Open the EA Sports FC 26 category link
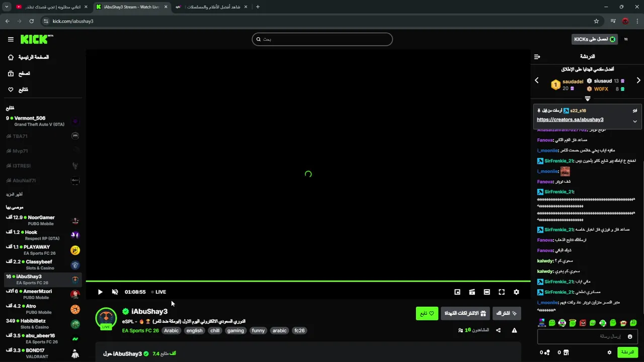The width and height of the screenshot is (644, 362). pyautogui.click(x=140, y=330)
